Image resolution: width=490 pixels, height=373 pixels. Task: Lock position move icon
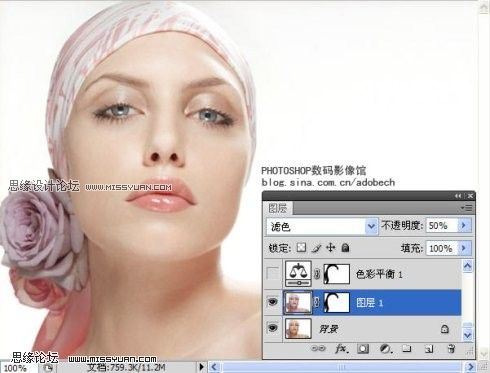click(x=330, y=248)
